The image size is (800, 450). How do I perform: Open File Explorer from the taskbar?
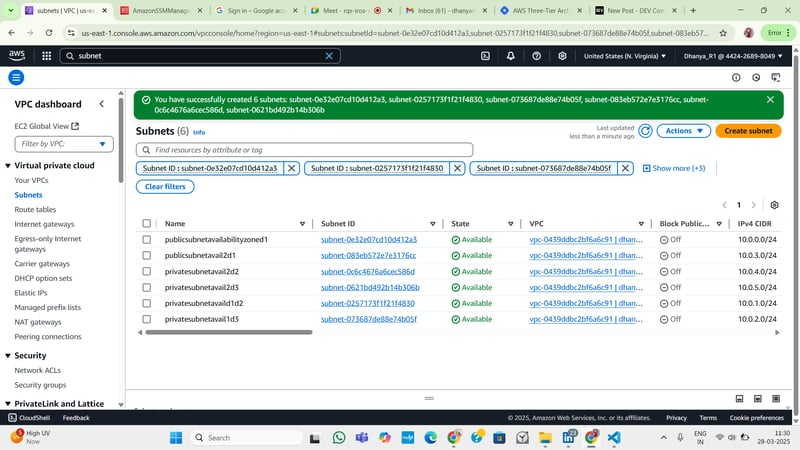click(545, 437)
